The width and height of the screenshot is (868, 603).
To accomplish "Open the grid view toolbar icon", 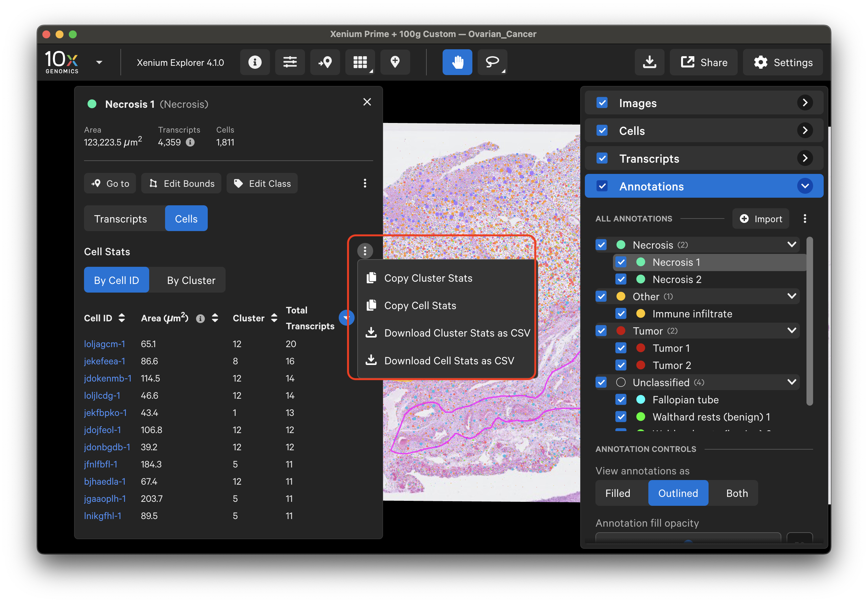I will pyautogui.click(x=360, y=62).
